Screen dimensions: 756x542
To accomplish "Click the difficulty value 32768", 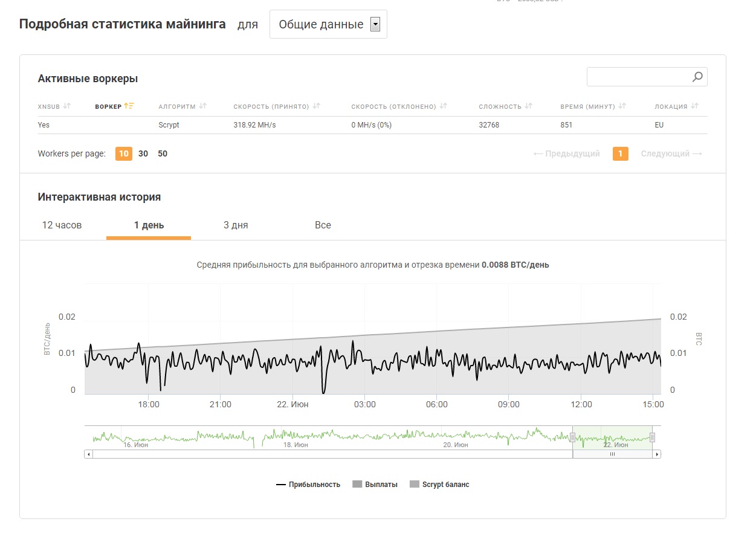I will [x=489, y=125].
